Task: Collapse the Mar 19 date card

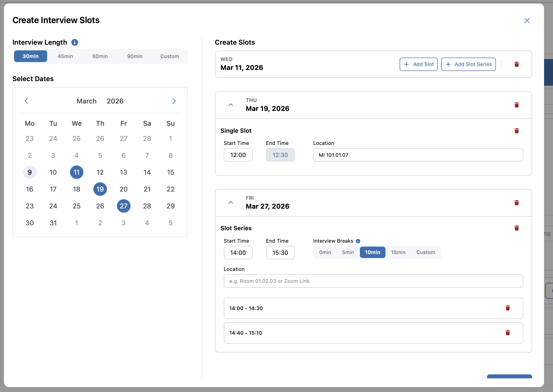Action: pyautogui.click(x=231, y=105)
